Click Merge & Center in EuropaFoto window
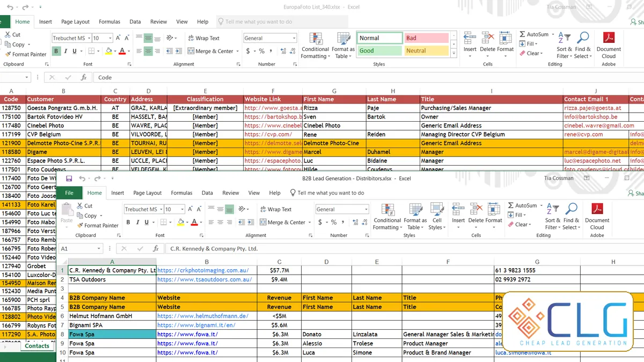 210,51
